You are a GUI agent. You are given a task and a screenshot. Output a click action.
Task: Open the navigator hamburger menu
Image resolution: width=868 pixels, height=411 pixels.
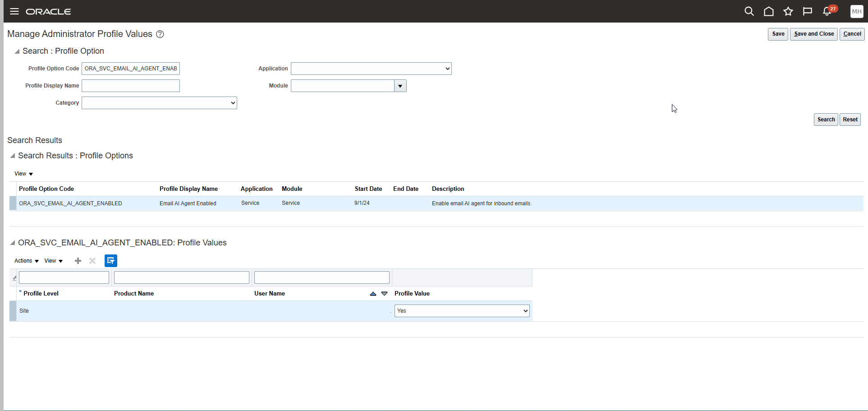pos(14,11)
